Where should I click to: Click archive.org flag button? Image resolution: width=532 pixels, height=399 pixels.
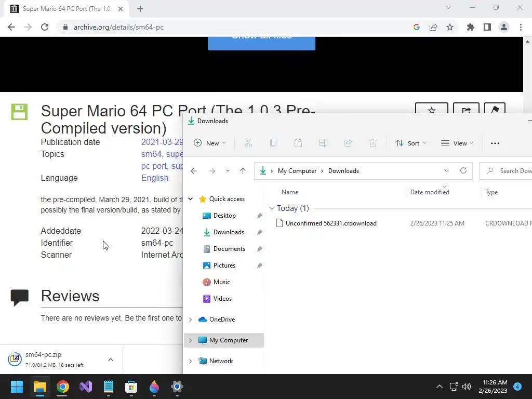pos(495,109)
